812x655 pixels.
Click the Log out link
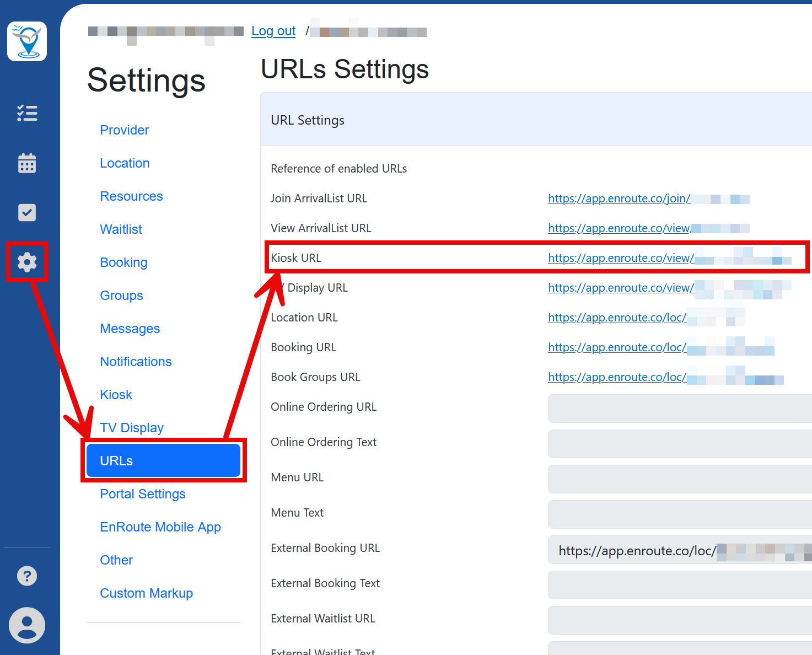(x=273, y=31)
